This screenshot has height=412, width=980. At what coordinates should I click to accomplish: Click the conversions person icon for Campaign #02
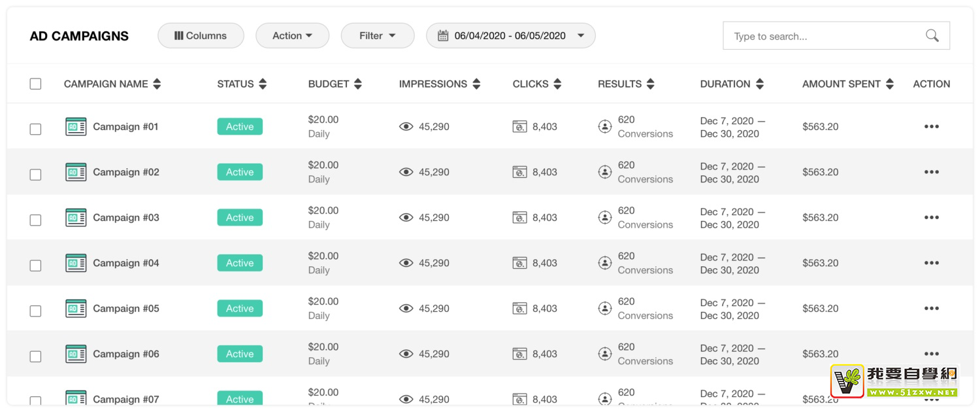(605, 172)
